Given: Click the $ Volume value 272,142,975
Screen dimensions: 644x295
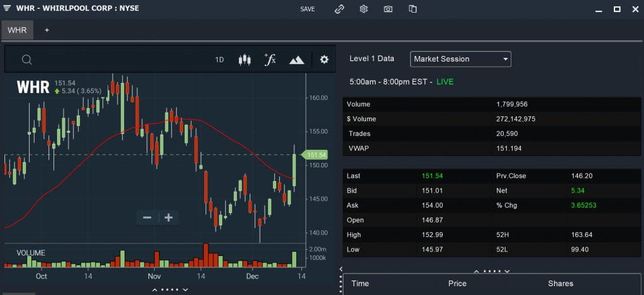Looking at the screenshot, I should [516, 119].
